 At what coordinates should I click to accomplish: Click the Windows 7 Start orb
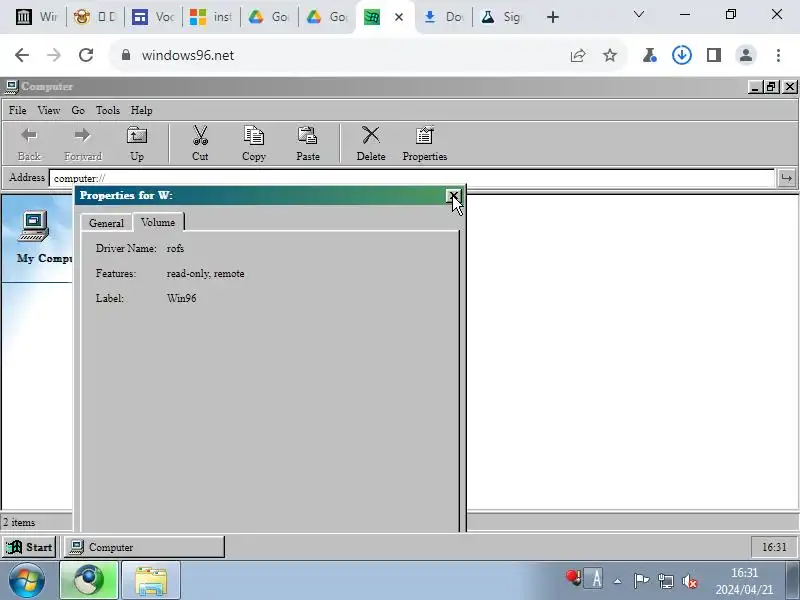point(27,580)
